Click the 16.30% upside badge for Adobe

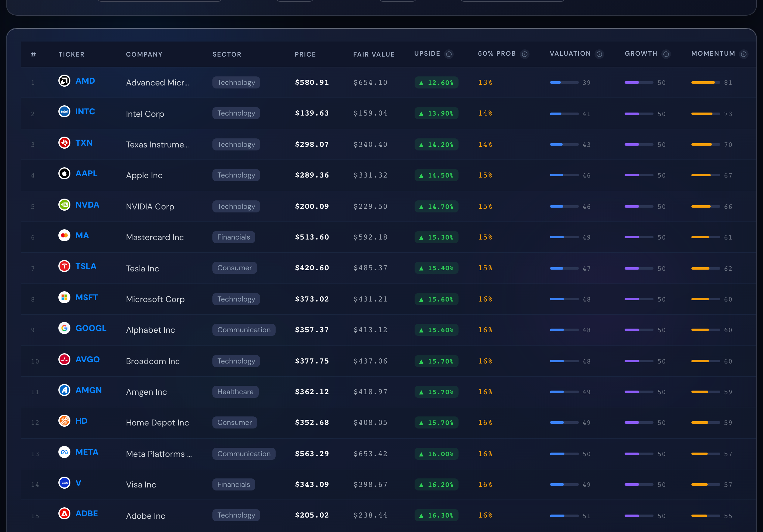(436, 515)
